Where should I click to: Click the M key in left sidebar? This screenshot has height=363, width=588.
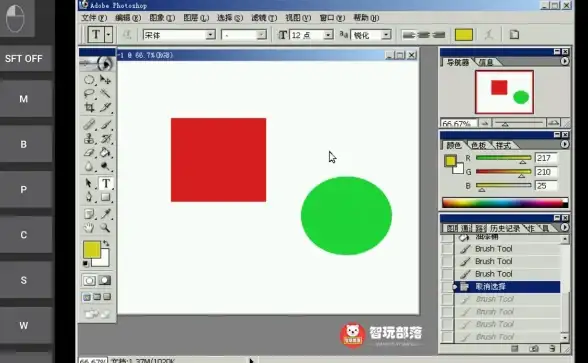tap(25, 99)
